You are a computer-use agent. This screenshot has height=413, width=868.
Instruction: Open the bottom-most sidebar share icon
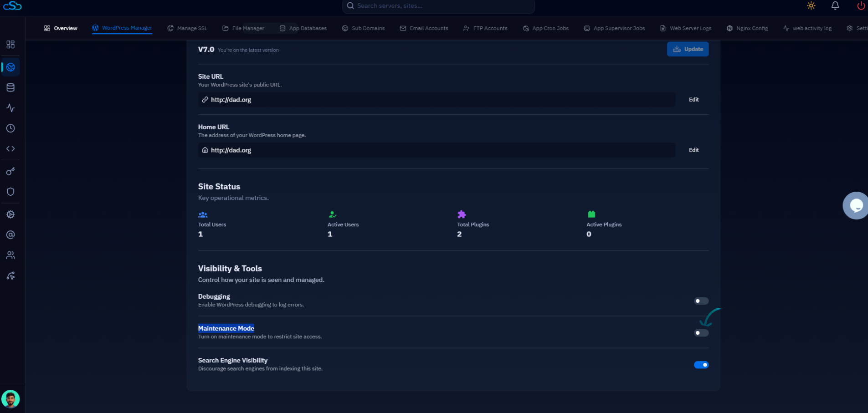(10, 276)
